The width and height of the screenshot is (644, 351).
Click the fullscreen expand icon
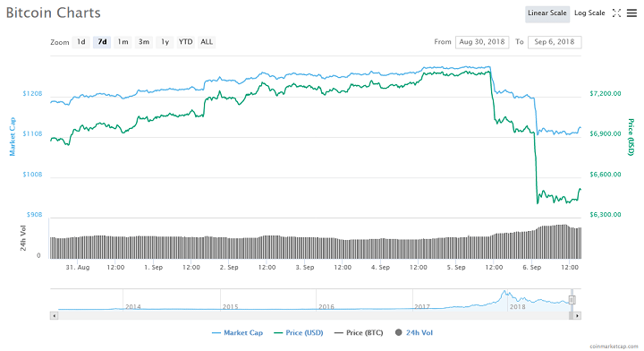616,13
